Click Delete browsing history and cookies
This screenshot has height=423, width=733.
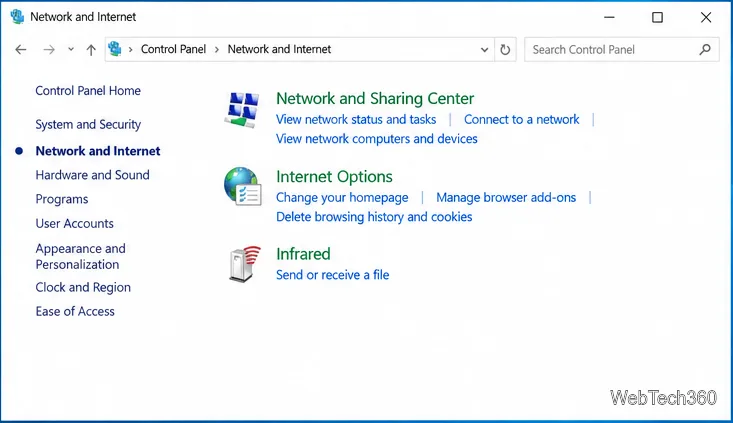click(x=374, y=217)
